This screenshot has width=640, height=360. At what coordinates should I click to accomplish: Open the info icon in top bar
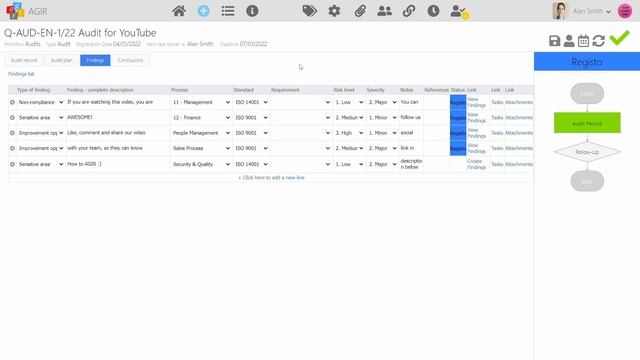click(252, 11)
